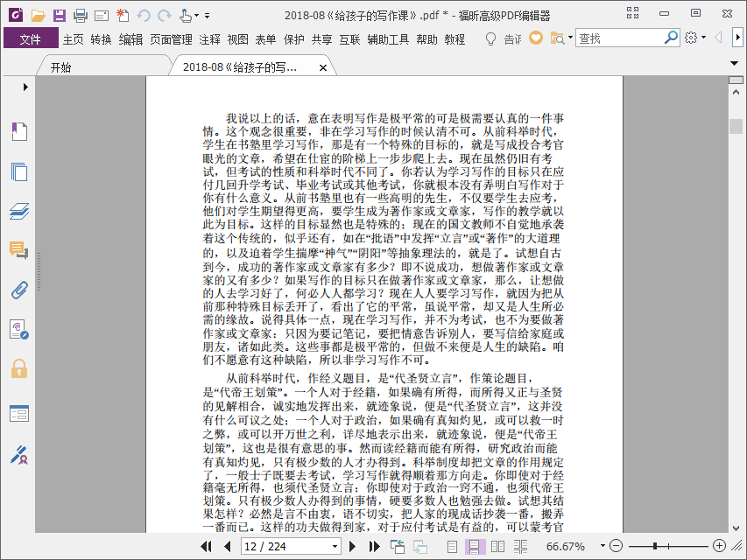This screenshot has width=747, height=560.
Task: Click the next view icon in the status bar
Action: click(x=420, y=546)
